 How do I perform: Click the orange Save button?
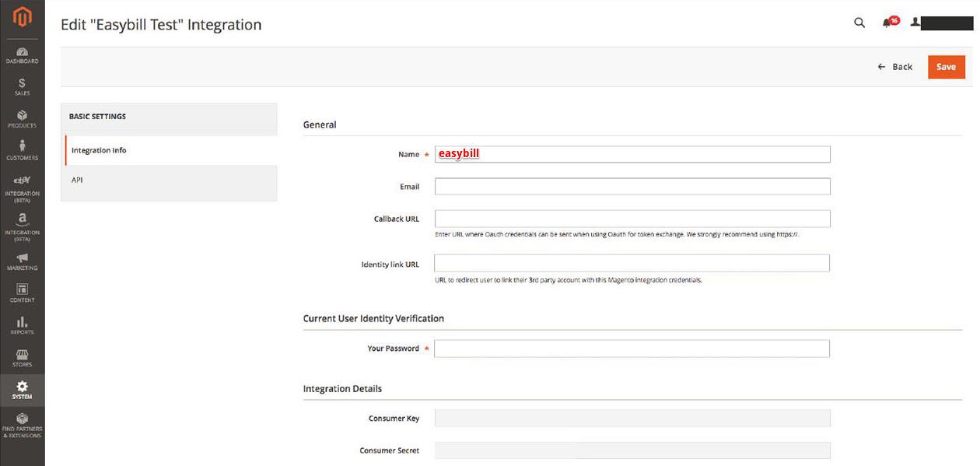click(x=947, y=67)
